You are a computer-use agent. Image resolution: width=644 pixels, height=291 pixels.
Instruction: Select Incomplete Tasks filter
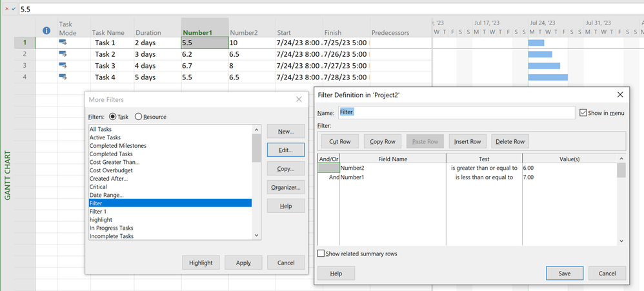coord(170,236)
